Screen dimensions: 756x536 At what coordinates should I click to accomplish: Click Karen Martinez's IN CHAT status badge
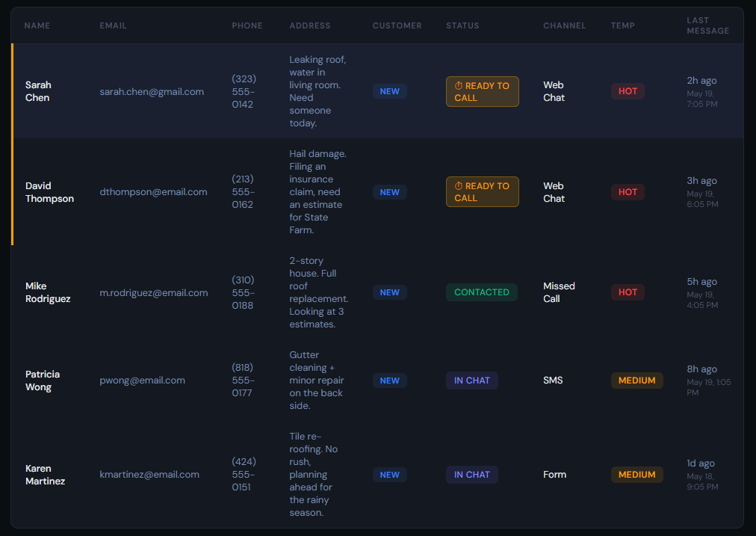[472, 475]
